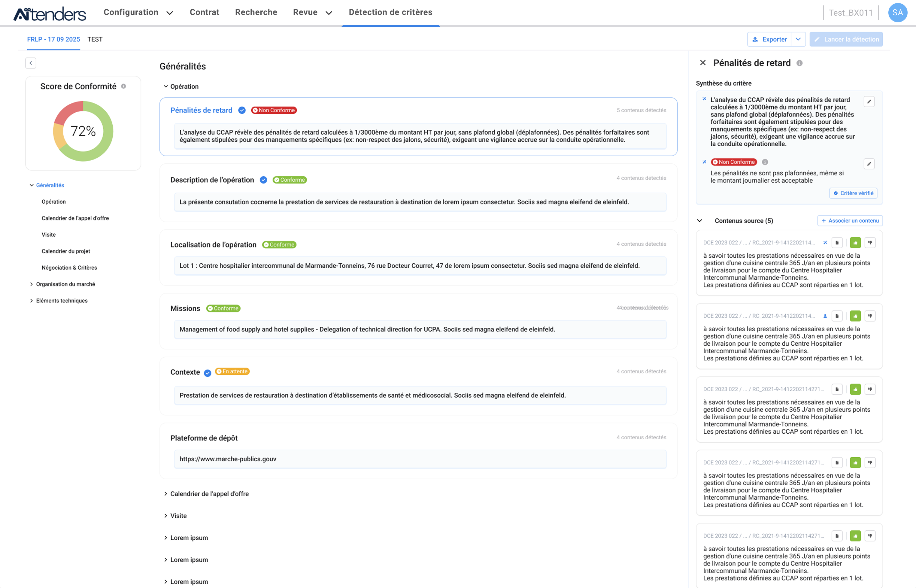This screenshot has height=588, width=916.
Task: Click thumbs-down on first source content
Action: [870, 242]
